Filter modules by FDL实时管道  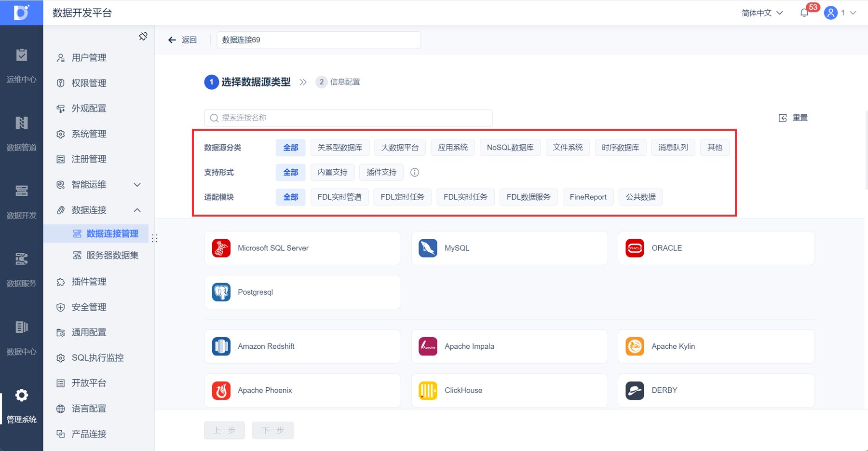click(339, 197)
